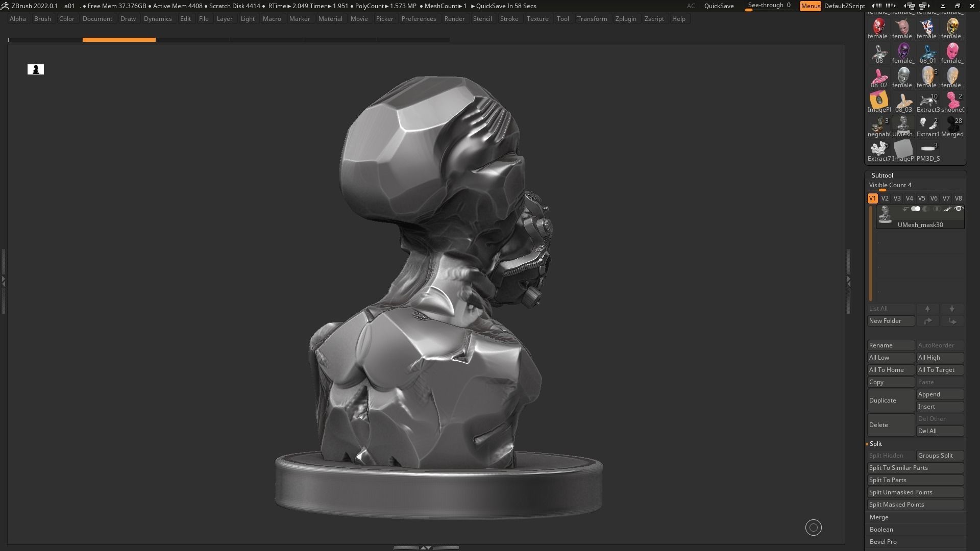Open the Transform menu
Viewport: 980px width, 551px height.
(592, 19)
